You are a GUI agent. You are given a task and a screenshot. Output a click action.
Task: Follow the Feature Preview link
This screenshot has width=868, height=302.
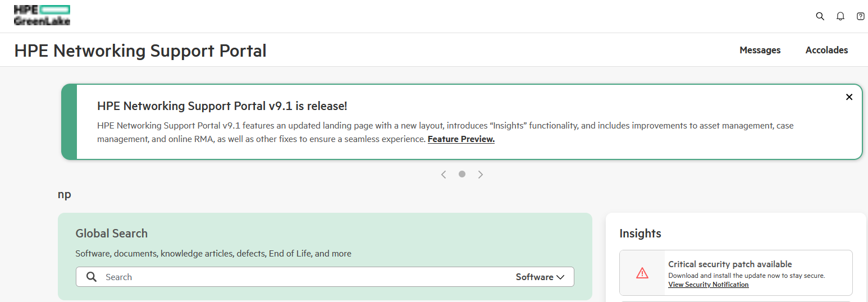(461, 139)
